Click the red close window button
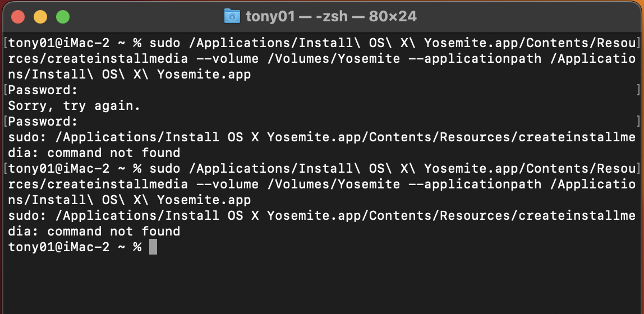The image size is (644, 314). tap(18, 17)
